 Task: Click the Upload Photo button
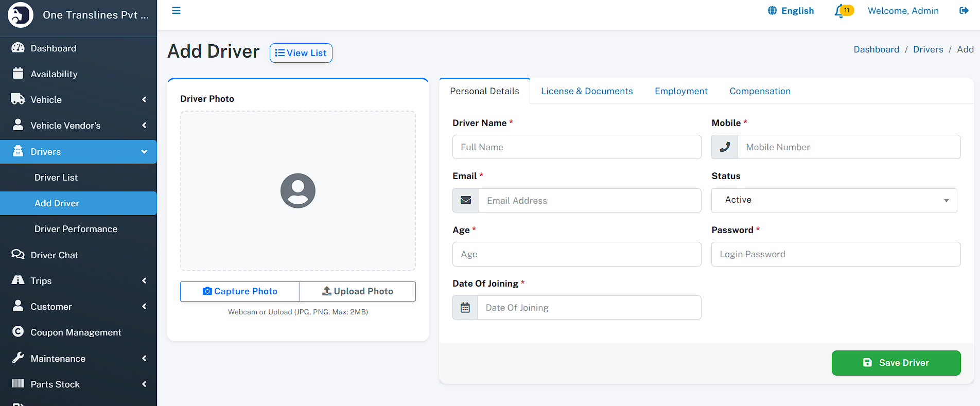(358, 291)
